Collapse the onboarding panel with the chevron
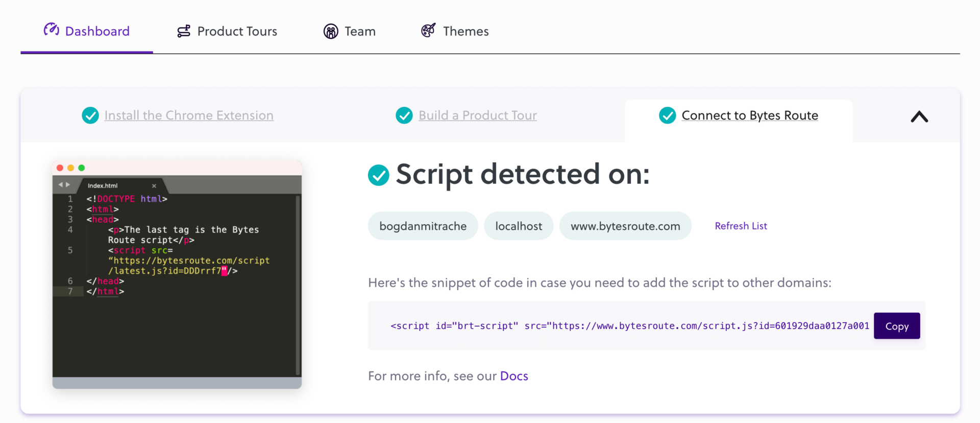 pyautogui.click(x=919, y=116)
